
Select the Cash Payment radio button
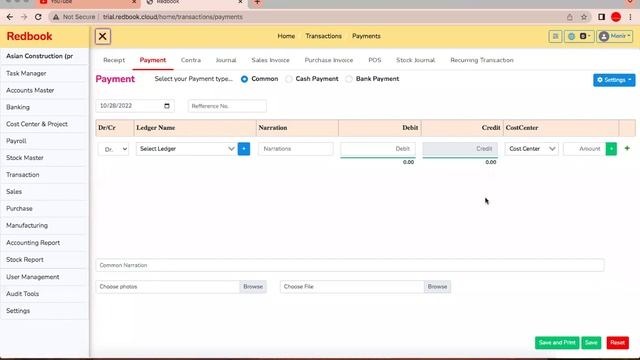(289, 79)
